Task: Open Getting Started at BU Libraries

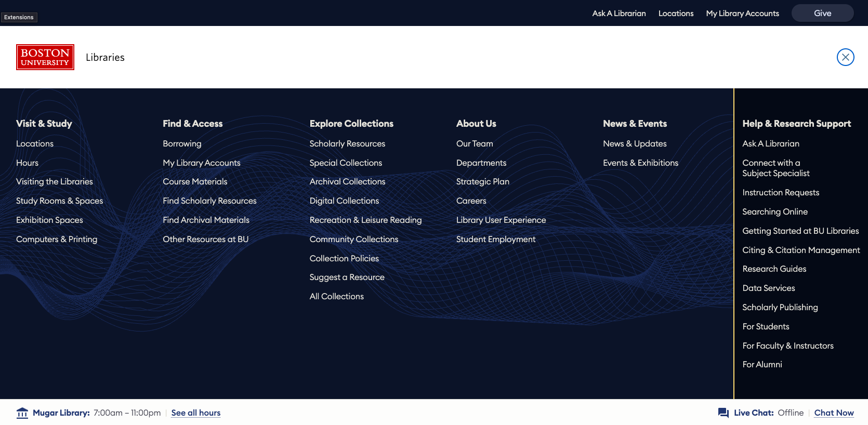Action: (800, 231)
